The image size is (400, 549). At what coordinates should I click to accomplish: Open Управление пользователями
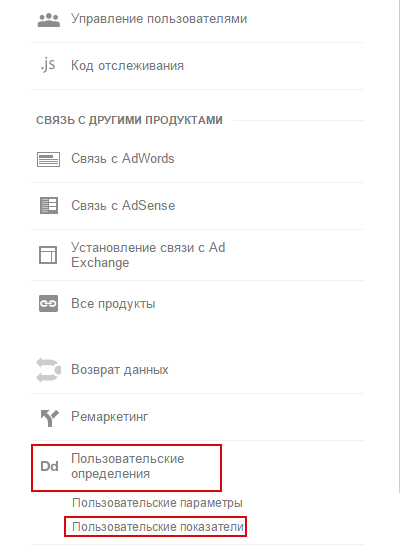(x=159, y=19)
